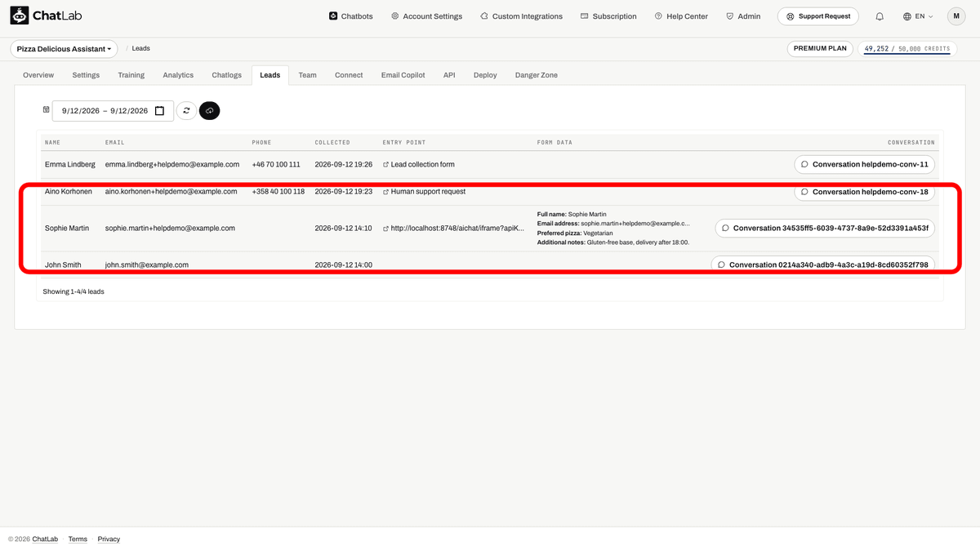Click the Support Request button
Image resolution: width=980 pixels, height=551 pixels.
(817, 16)
